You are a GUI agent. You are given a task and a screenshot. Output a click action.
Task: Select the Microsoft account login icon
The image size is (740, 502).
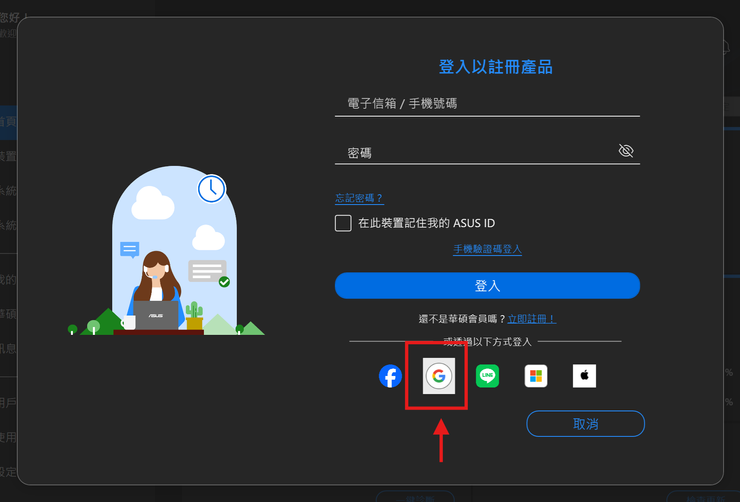tap(536, 376)
